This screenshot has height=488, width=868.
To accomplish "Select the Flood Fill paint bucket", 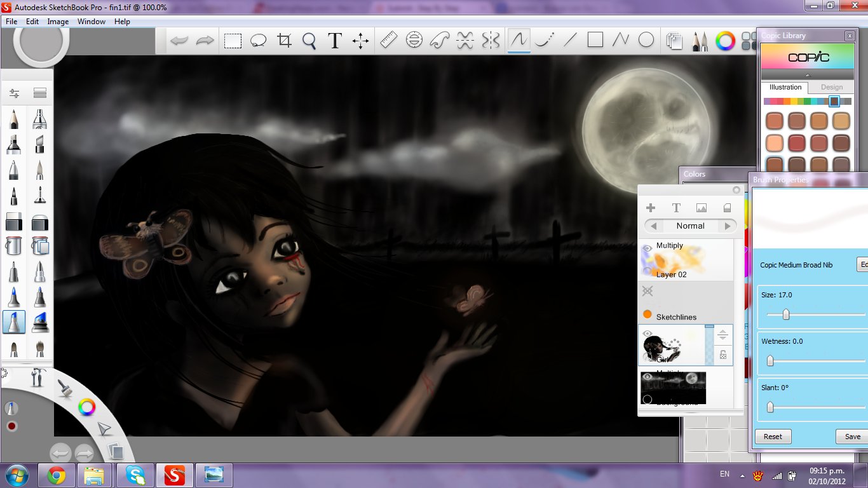I will 14,245.
